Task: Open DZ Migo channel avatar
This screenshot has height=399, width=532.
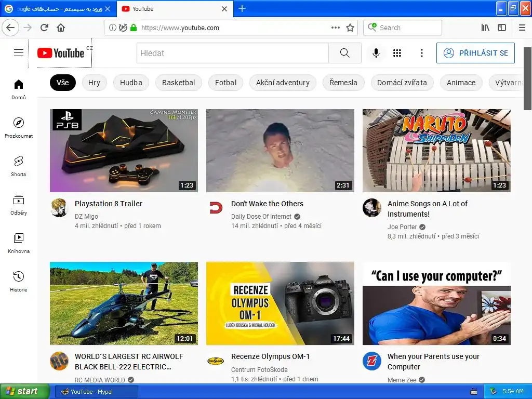Action: point(59,208)
